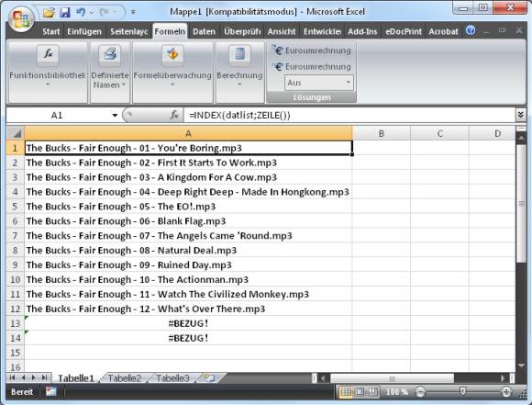Viewport: 532px width, 405px height.
Task: Open the Funktionsbibliothek fx icon
Action: [x=48, y=54]
